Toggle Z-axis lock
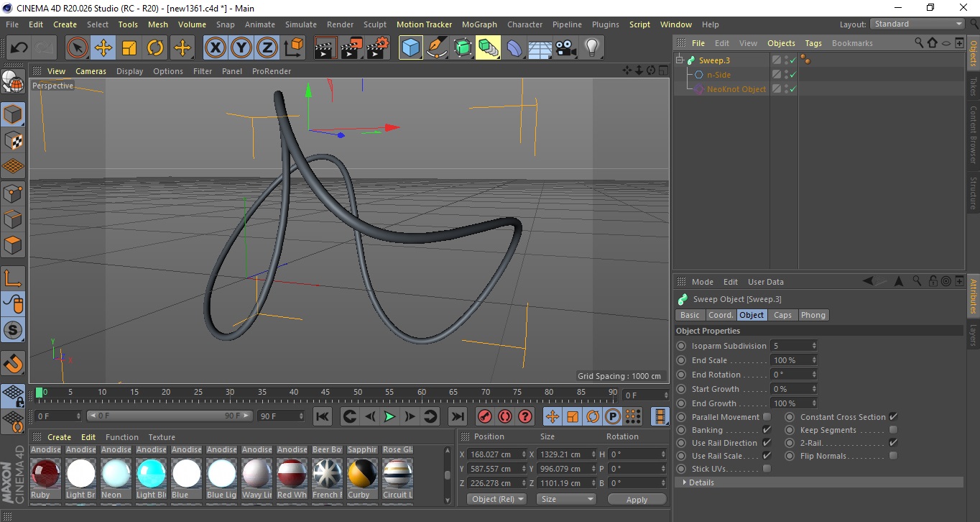Image resolution: width=980 pixels, height=522 pixels. tap(267, 48)
